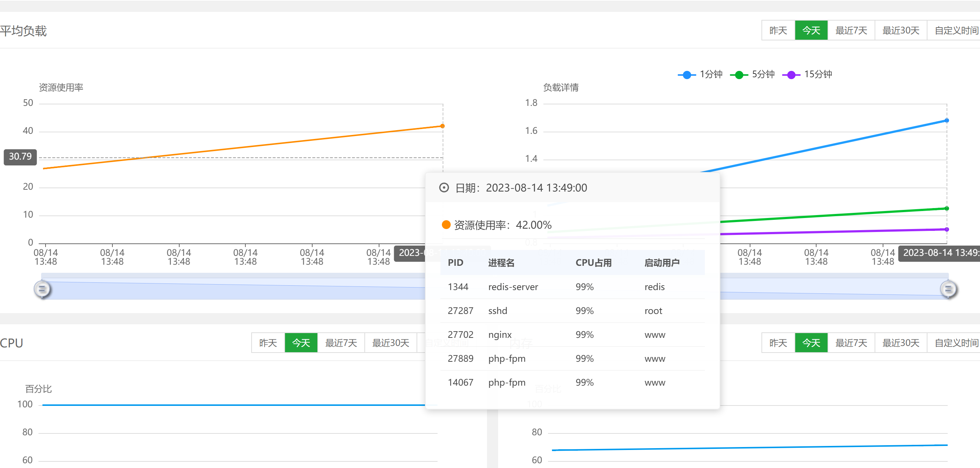Choose 最近7天 for the 平均负载 chart
Screen dimensions: 980x468
click(x=851, y=31)
